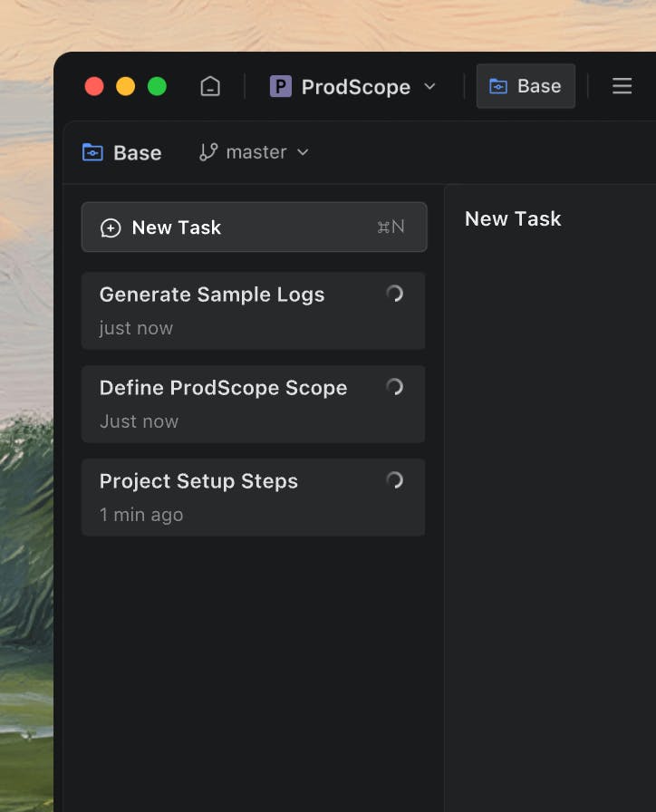Click the Base folder icon in header
The height and width of the screenshot is (812, 656).
pyautogui.click(x=92, y=152)
